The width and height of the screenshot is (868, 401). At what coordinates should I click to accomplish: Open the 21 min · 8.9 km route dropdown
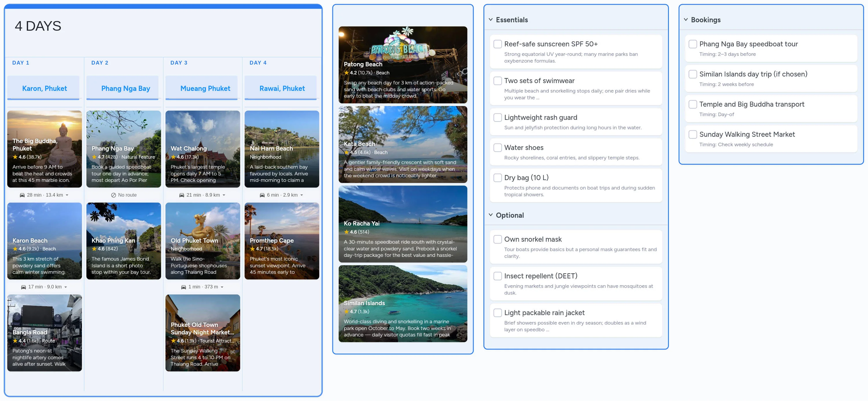click(224, 195)
